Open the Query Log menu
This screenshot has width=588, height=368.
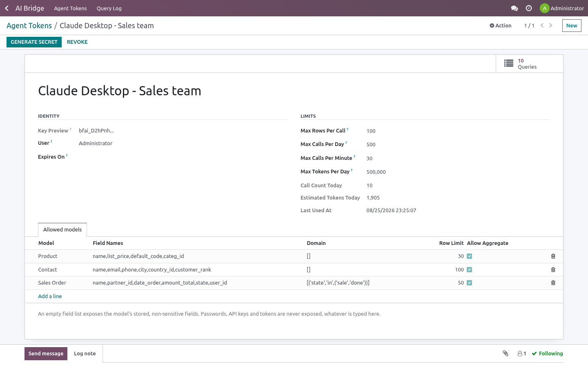pos(109,8)
